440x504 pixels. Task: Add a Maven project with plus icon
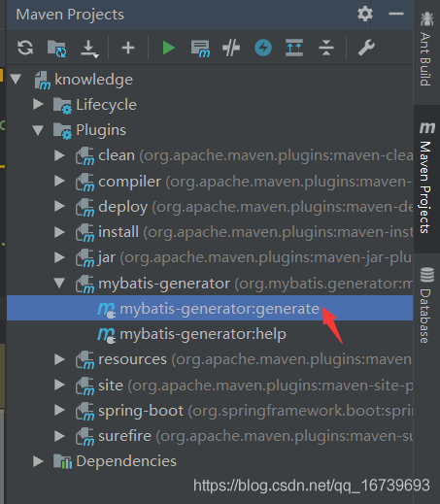(128, 48)
